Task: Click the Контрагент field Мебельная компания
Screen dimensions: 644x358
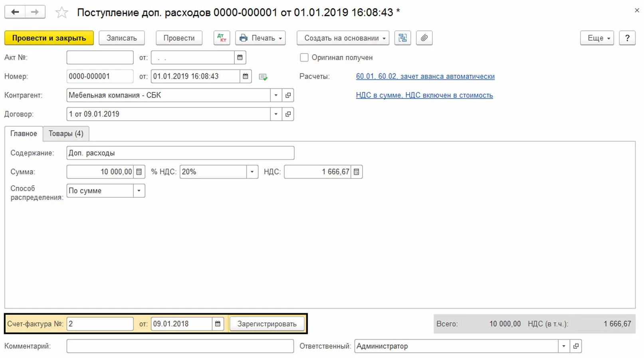Action: [x=168, y=95]
